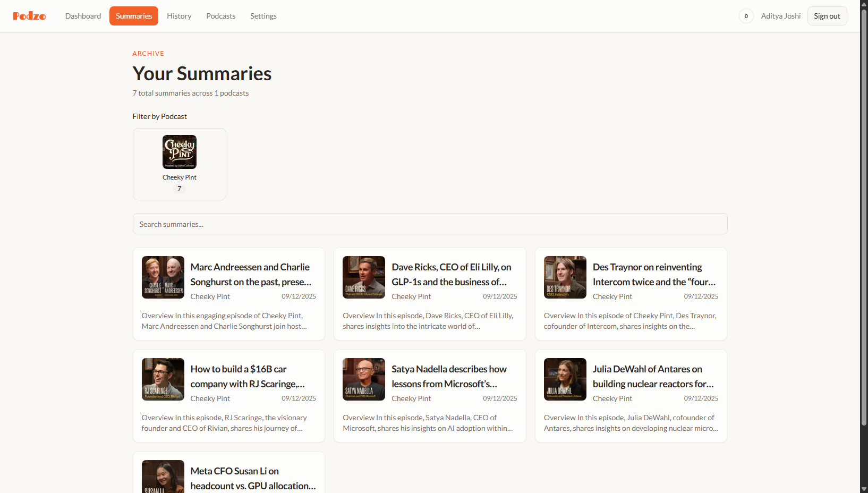Switch to the History tab
868x493 pixels.
(x=179, y=16)
